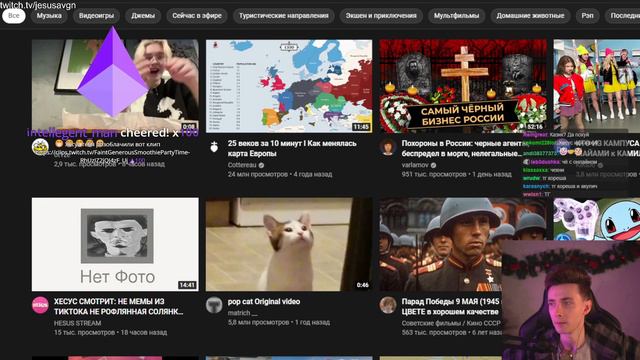Click Cottereau's verified checkmark badge

(x=261, y=165)
